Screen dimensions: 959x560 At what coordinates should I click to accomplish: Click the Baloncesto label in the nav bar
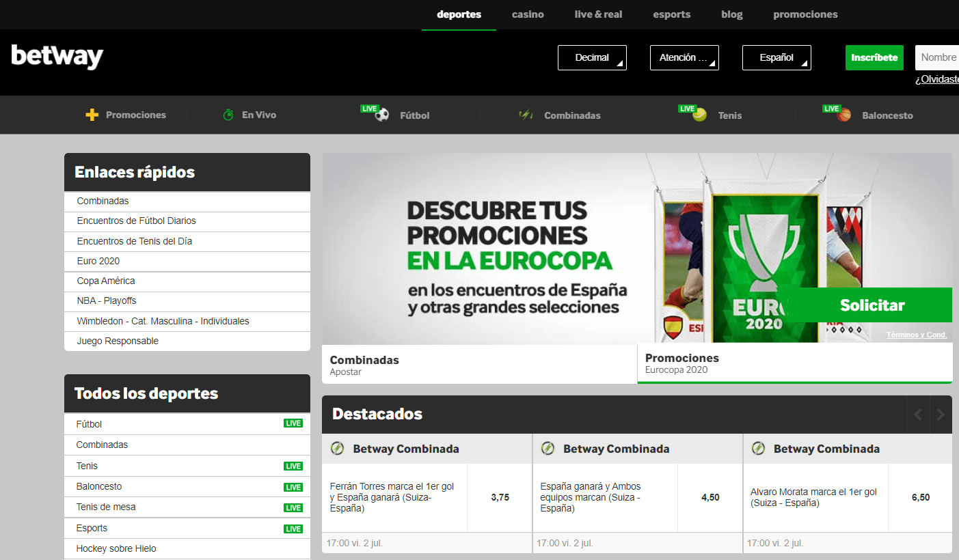pyautogui.click(x=887, y=115)
